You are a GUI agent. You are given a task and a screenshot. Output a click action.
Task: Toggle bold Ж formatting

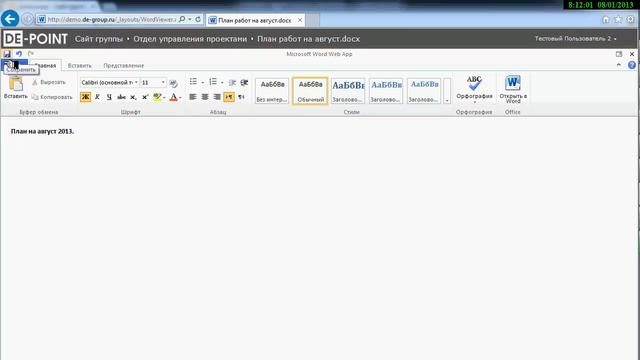pyautogui.click(x=85, y=97)
